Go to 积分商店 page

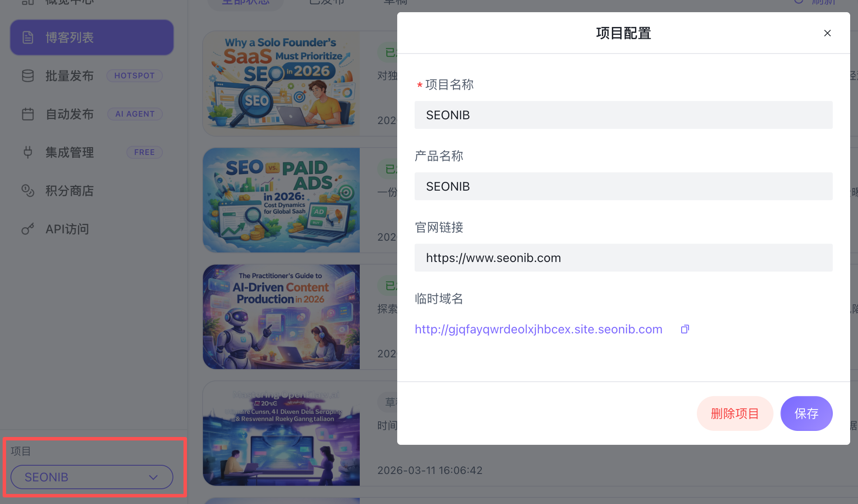(70, 191)
